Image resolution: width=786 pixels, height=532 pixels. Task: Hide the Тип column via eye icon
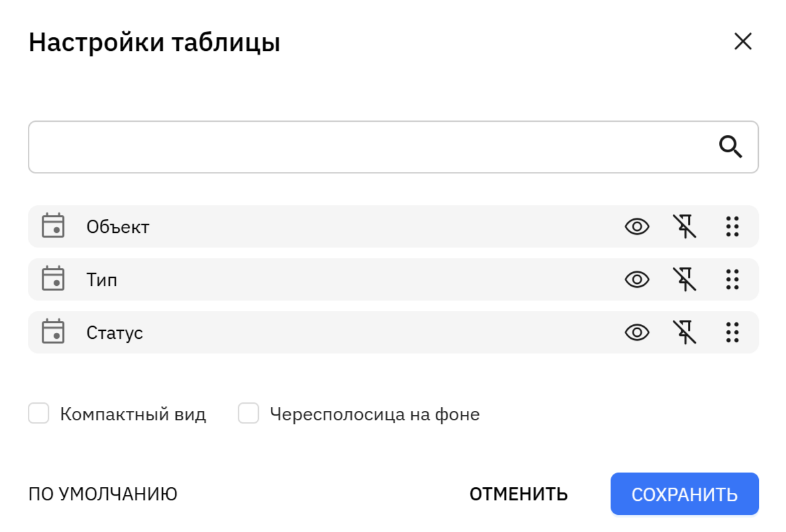point(637,279)
